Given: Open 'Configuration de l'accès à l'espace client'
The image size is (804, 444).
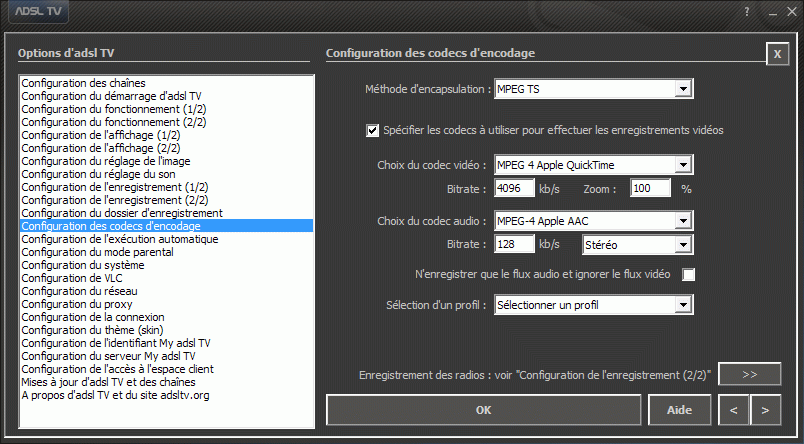Looking at the screenshot, I should pyautogui.click(x=167, y=369).
